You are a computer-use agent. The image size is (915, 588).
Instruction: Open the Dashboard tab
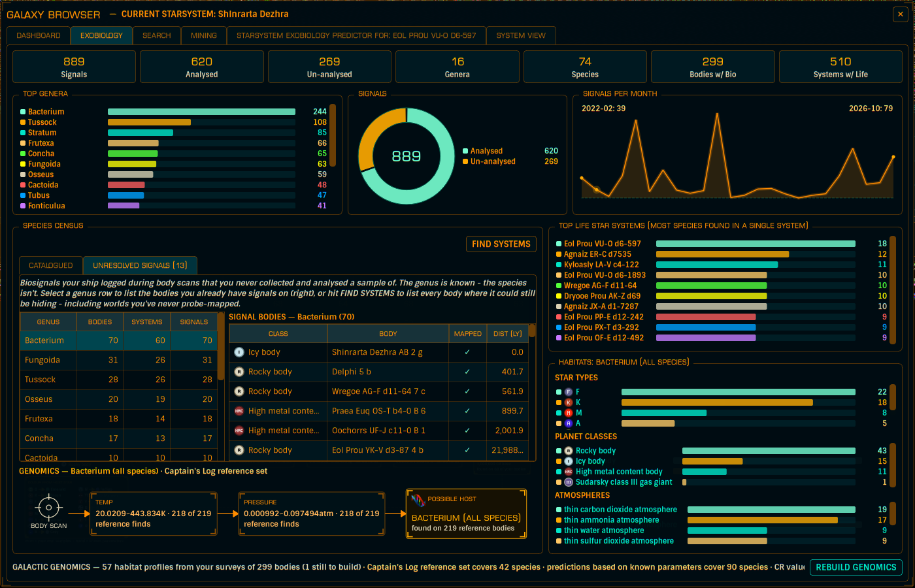39,35
